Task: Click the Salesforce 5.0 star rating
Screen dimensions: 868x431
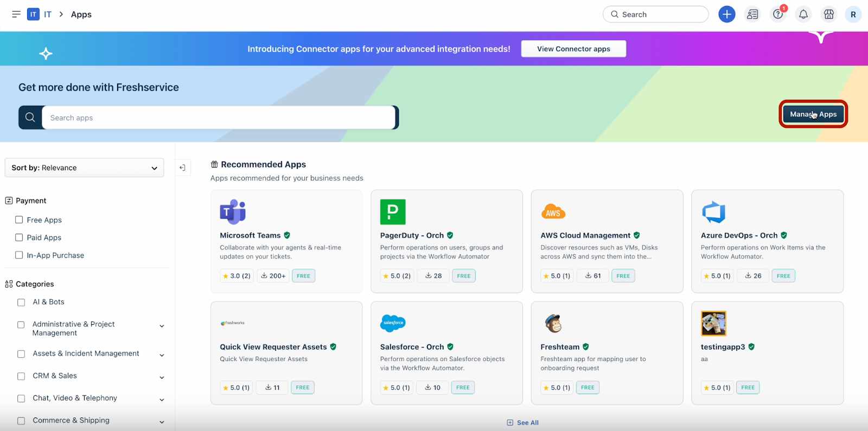Action: pyautogui.click(x=397, y=388)
